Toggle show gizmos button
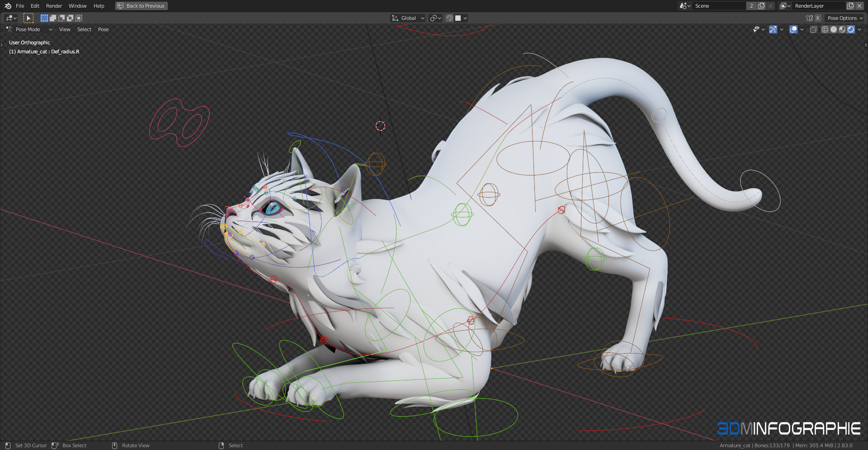 (x=773, y=29)
